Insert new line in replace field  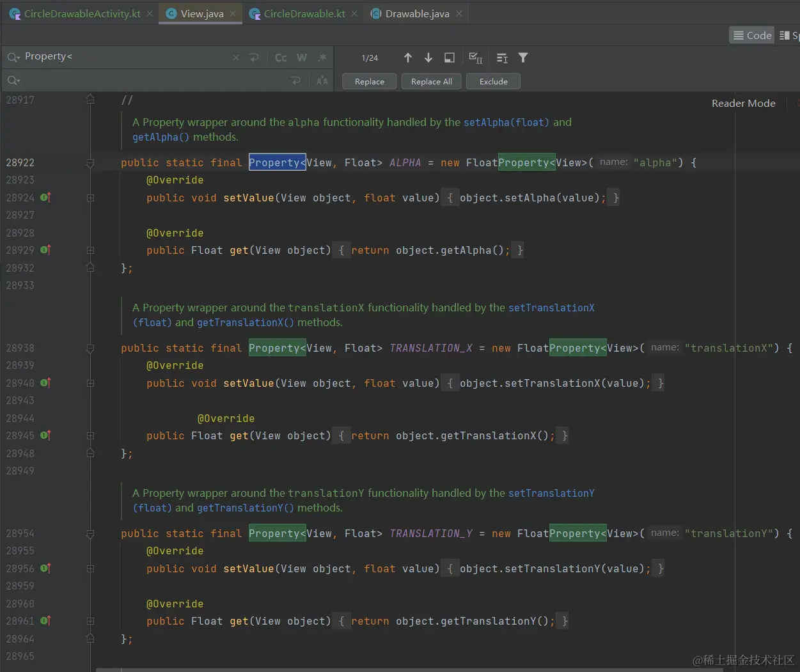pos(295,81)
